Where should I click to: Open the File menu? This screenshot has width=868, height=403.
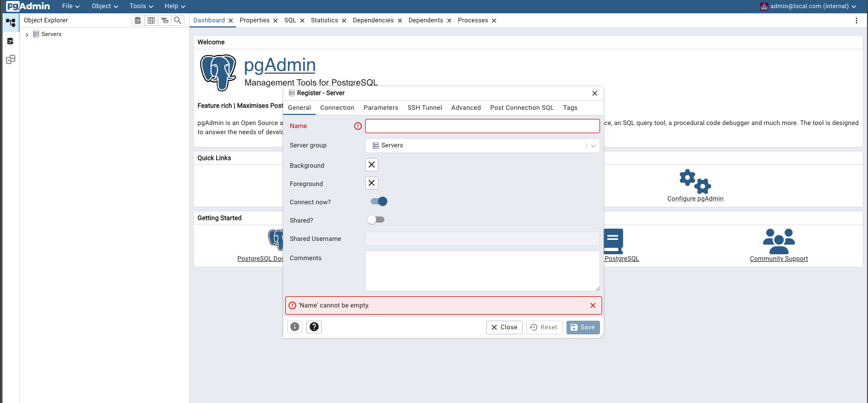[x=71, y=6]
